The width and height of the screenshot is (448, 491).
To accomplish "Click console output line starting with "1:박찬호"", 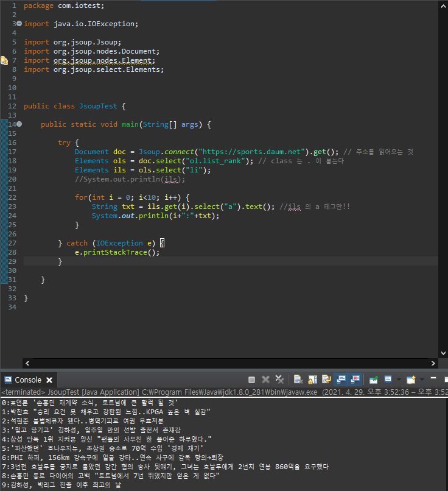I will point(106,412).
